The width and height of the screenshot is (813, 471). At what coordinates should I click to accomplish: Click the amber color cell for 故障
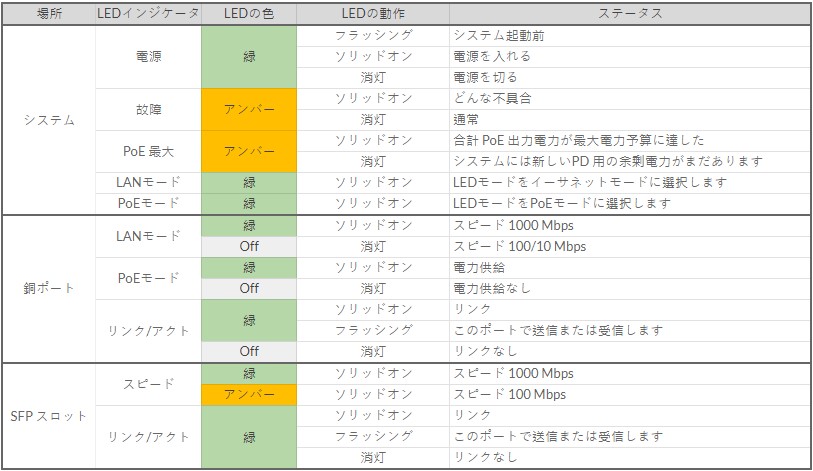(249, 109)
